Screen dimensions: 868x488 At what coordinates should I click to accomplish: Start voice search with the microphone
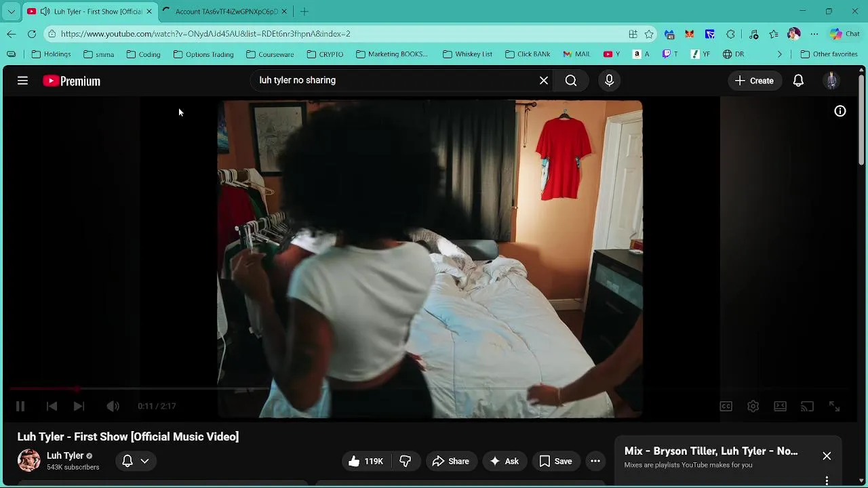pos(609,81)
